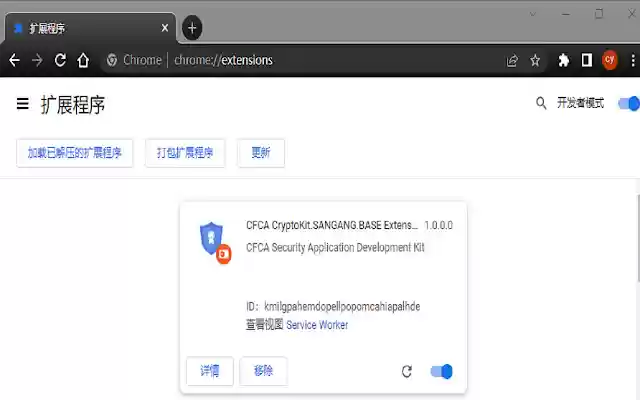Click the Chrome site info chip
The width and height of the screenshot is (640, 400).
(x=134, y=60)
